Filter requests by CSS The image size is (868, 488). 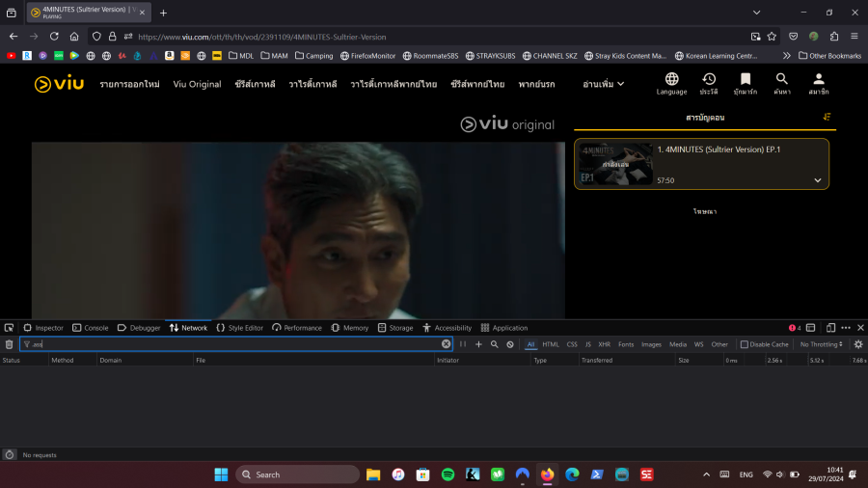tap(572, 344)
